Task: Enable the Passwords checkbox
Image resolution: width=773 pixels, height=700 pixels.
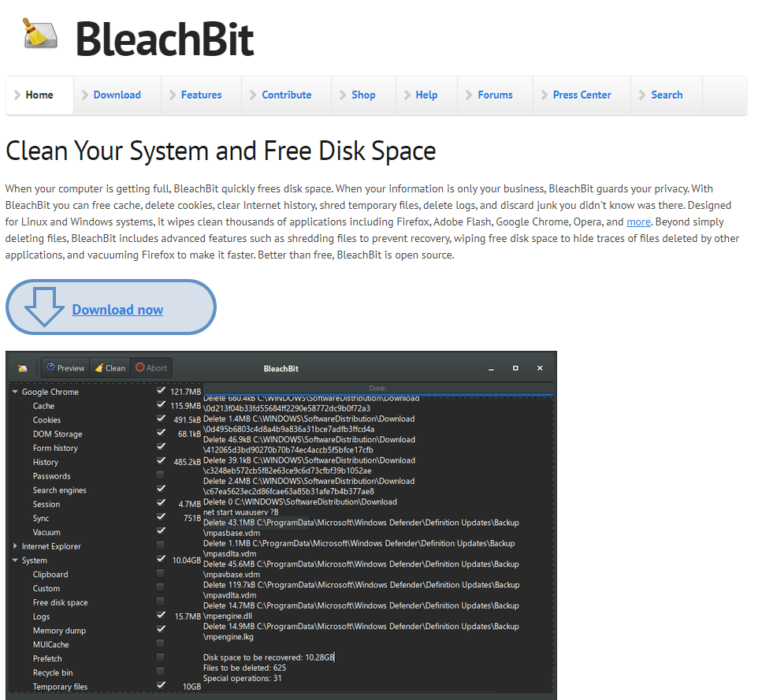Action: click(160, 475)
